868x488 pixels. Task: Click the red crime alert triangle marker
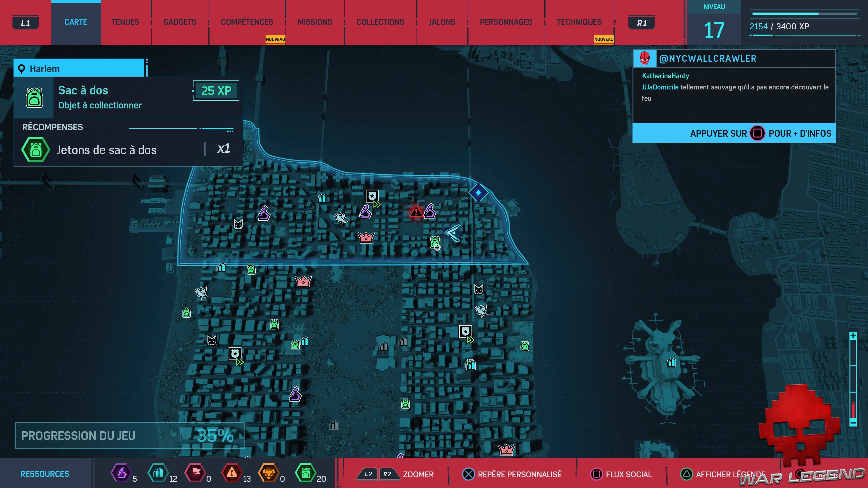[416, 212]
